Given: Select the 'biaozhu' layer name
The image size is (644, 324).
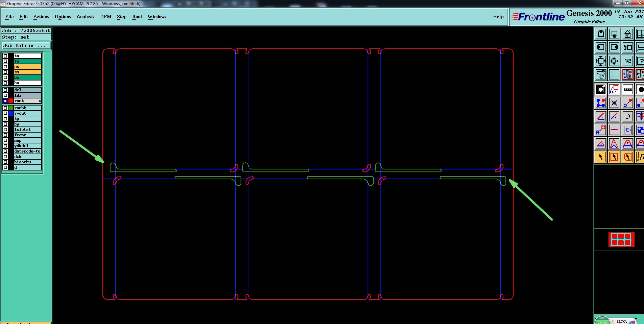Looking at the screenshot, I should point(28,162).
